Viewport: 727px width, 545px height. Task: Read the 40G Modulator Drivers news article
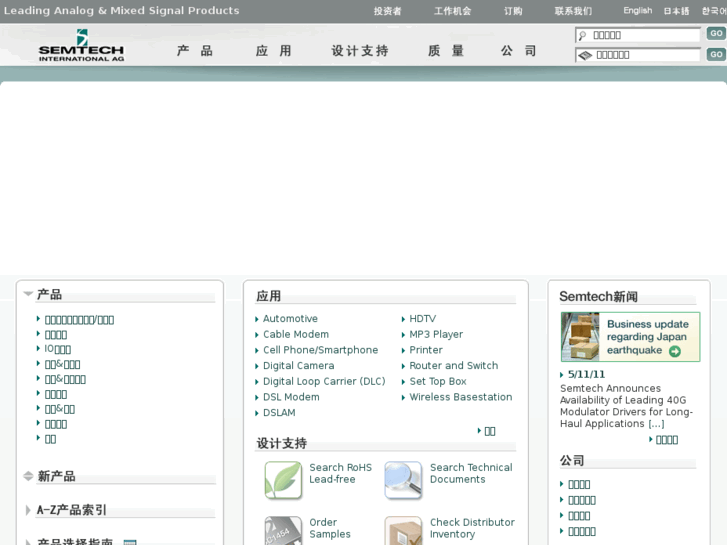pos(626,406)
